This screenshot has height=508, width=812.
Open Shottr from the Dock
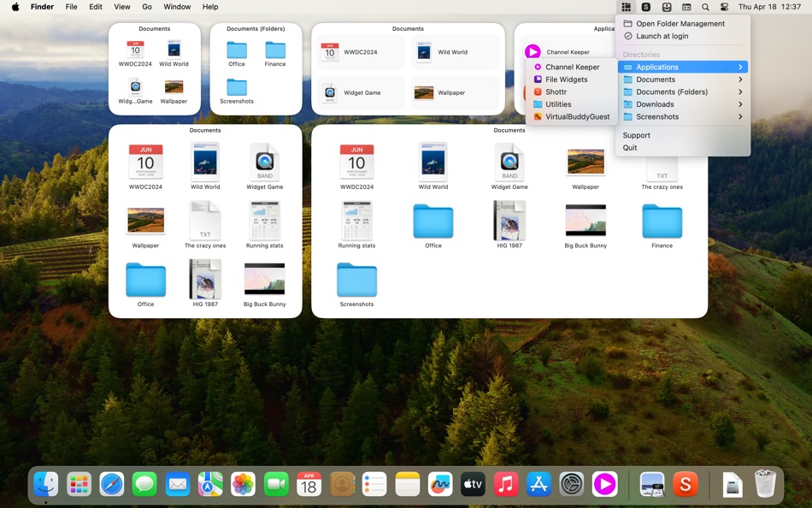coord(685,484)
